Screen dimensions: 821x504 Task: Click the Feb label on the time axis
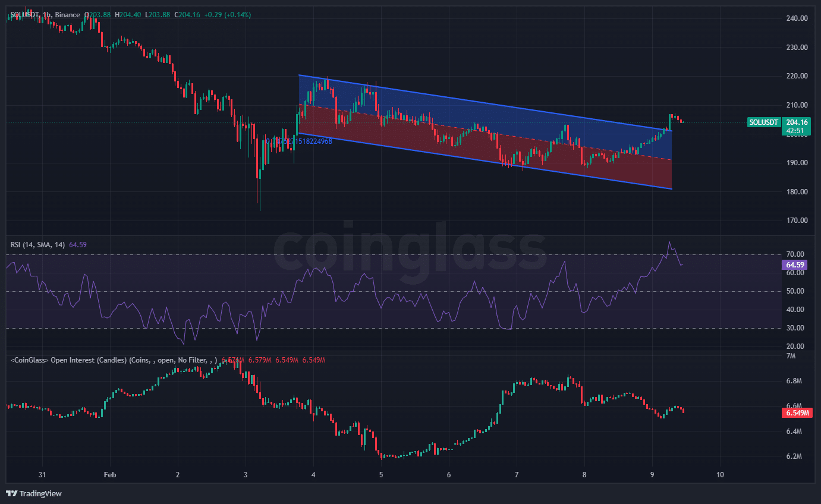(x=109, y=475)
